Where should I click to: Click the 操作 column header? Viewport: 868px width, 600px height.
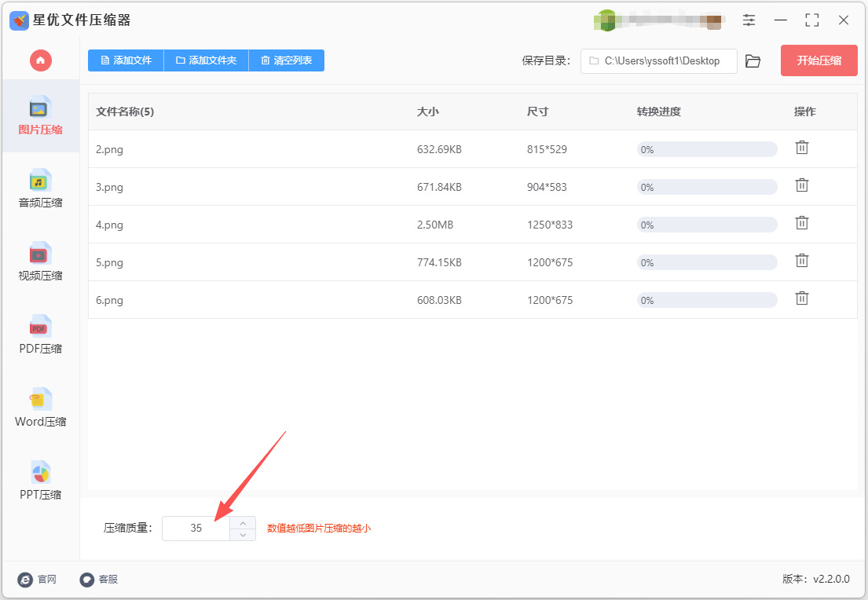[x=805, y=112]
